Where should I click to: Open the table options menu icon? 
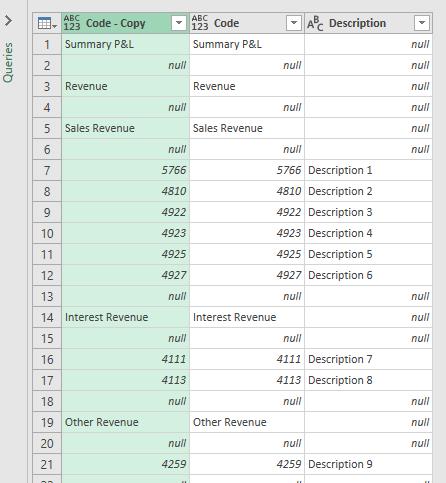pos(47,23)
